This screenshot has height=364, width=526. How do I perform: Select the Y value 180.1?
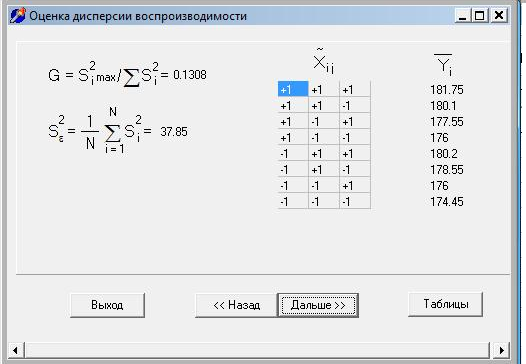443,106
